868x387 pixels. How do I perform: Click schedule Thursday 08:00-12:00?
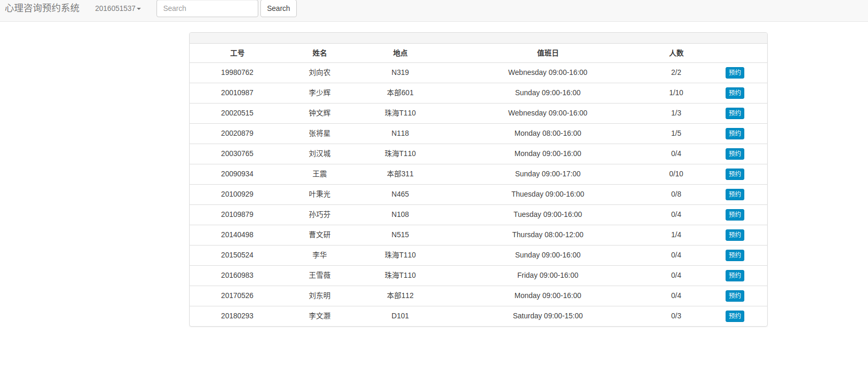tap(548, 235)
